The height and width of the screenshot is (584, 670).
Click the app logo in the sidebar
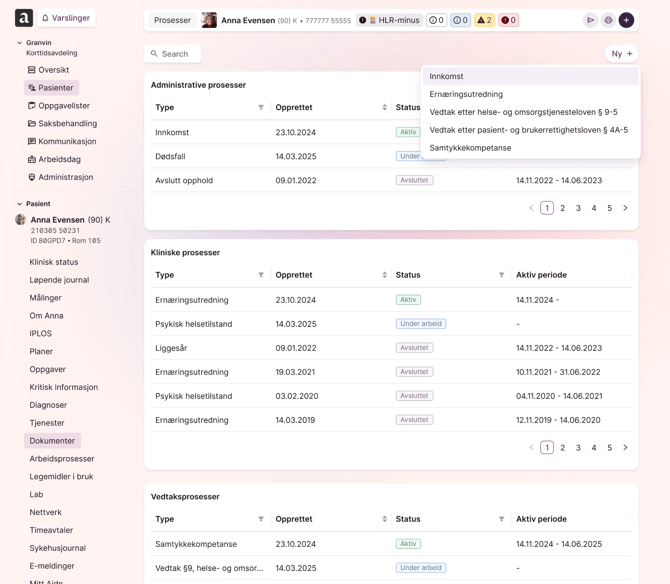point(24,18)
